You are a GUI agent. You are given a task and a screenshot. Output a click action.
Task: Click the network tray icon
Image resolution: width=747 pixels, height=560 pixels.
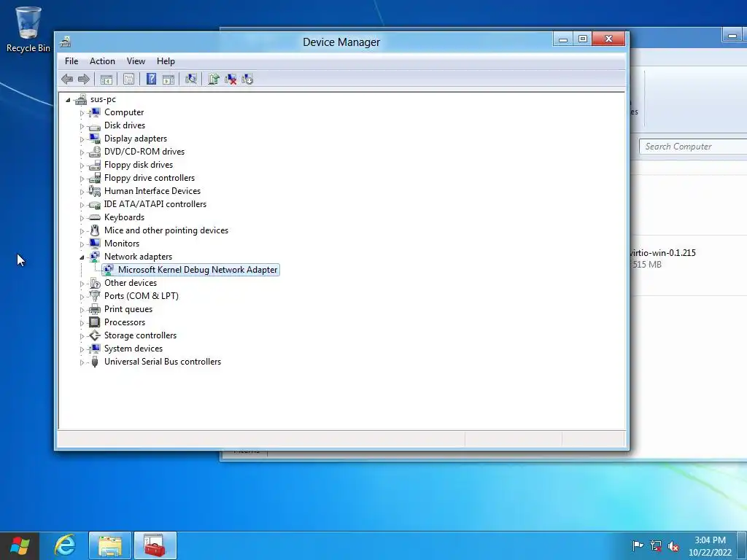point(656,545)
